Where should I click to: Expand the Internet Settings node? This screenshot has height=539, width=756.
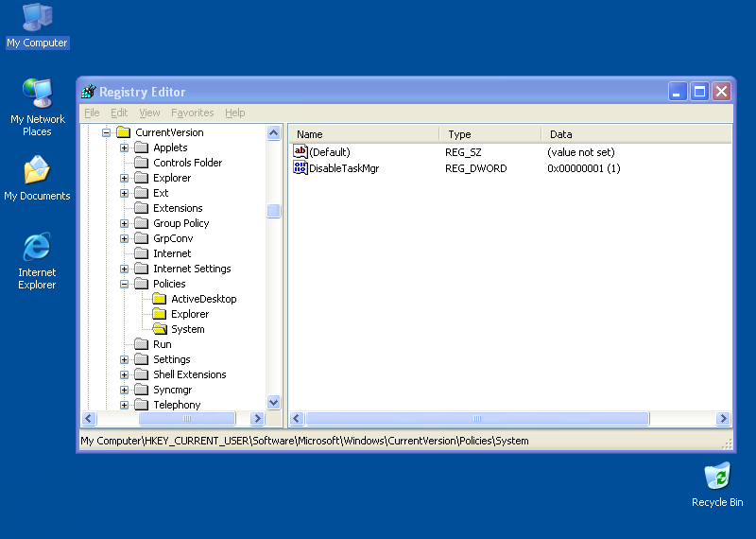[x=124, y=269]
